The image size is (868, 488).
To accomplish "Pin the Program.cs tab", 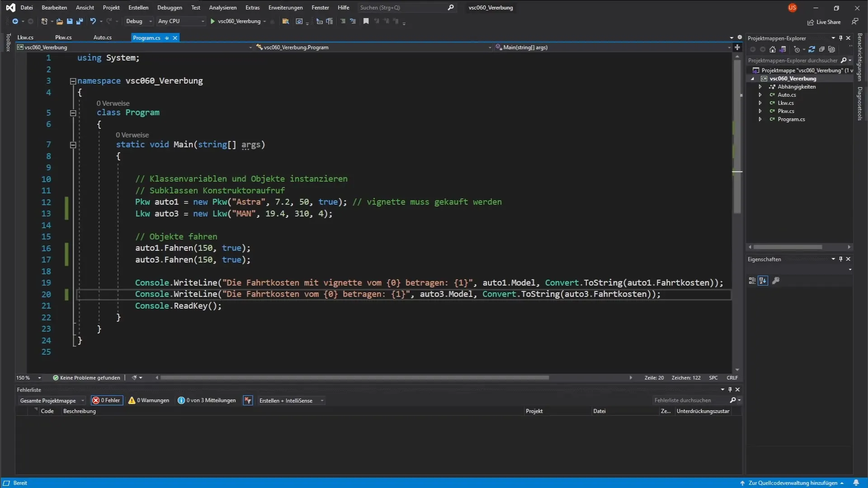I will (x=167, y=38).
